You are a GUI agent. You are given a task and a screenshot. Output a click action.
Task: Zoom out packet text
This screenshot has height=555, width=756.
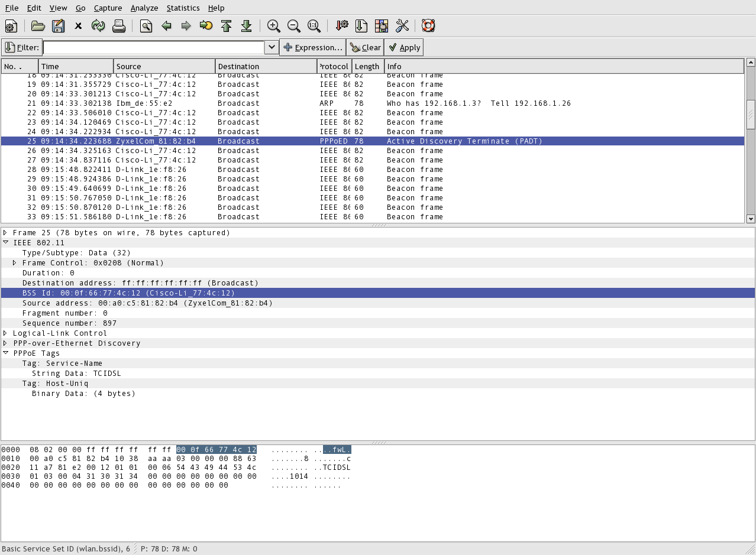293,26
